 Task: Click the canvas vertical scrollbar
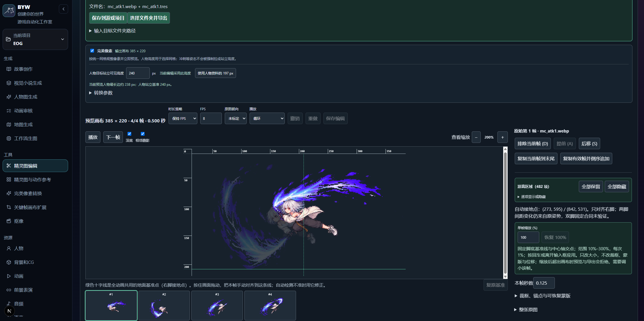click(x=505, y=213)
